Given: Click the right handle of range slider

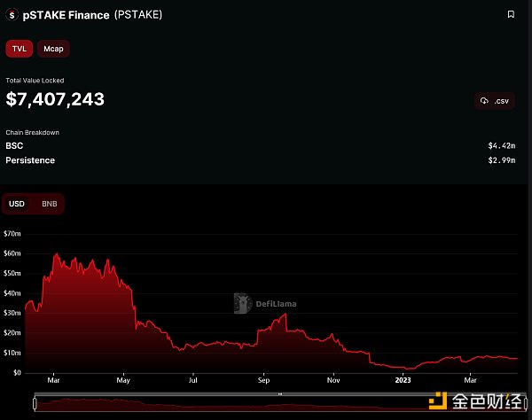Looking at the screenshot, I should [x=526, y=403].
